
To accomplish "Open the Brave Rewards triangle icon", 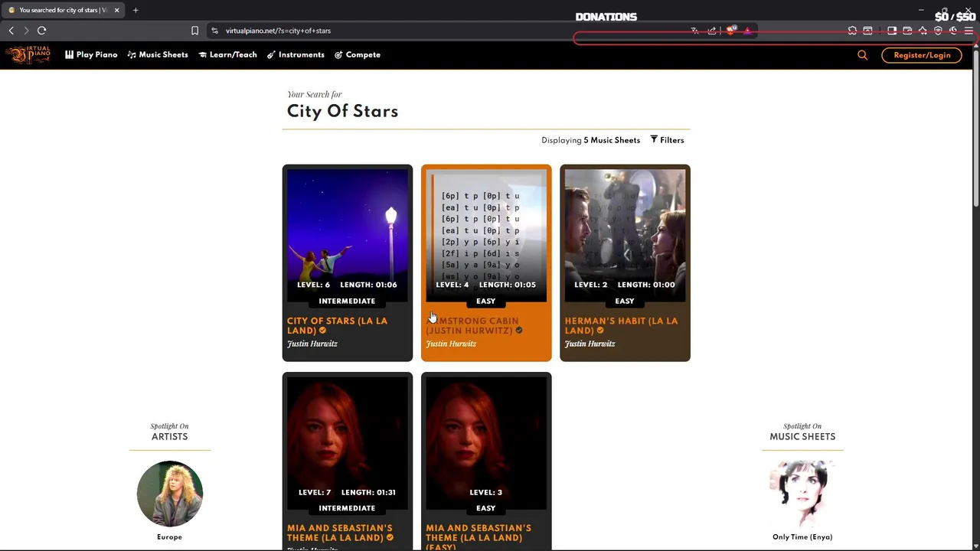I will 748,31.
